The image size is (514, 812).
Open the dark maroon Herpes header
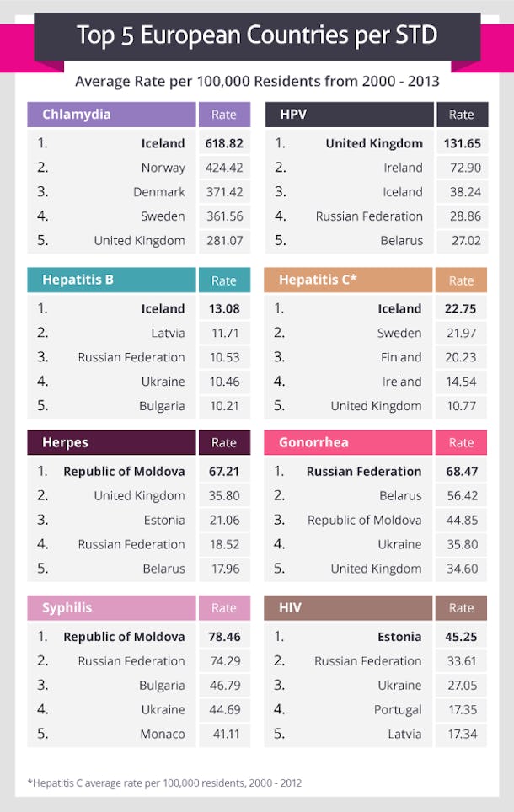tap(111, 442)
